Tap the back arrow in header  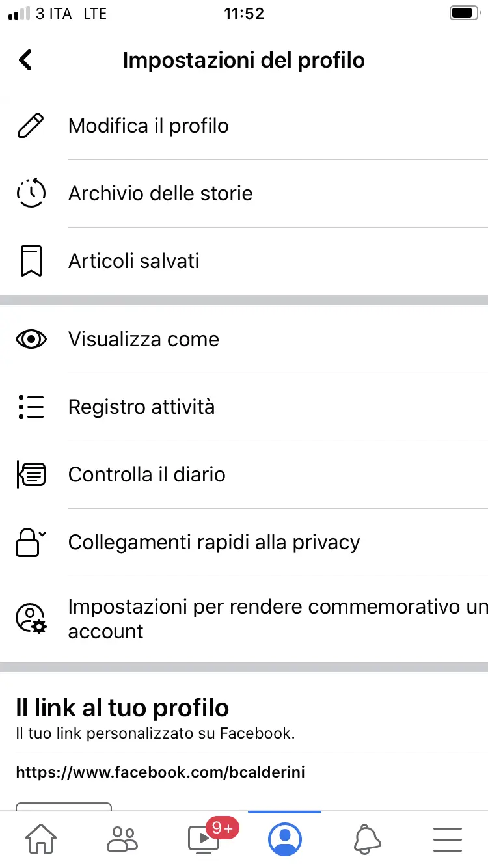[25, 61]
